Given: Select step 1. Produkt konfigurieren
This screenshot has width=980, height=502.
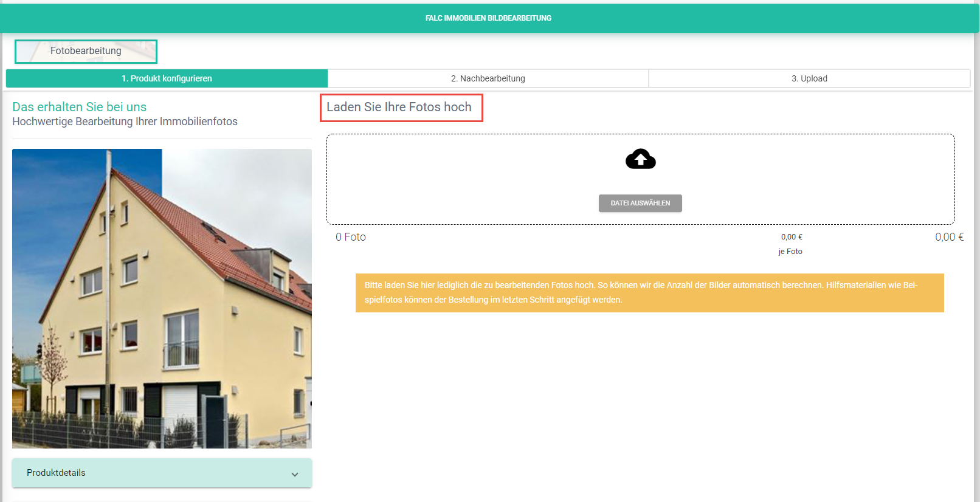Looking at the screenshot, I should (167, 78).
